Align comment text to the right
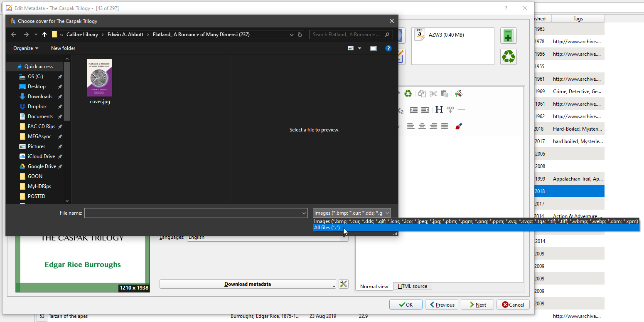The width and height of the screenshot is (644, 322). click(x=433, y=126)
